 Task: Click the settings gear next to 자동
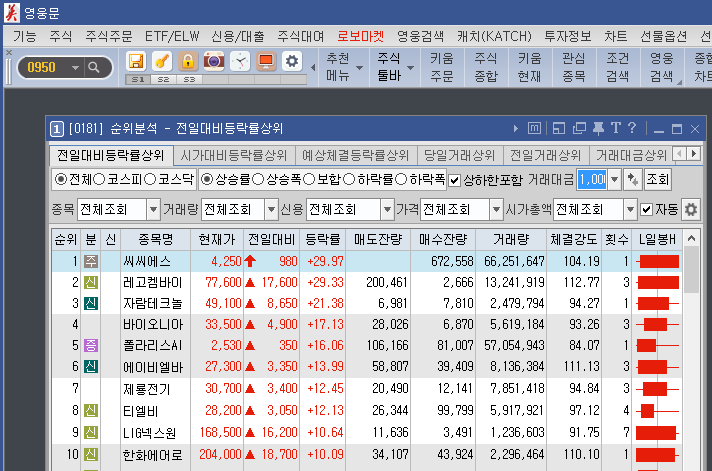(x=691, y=209)
